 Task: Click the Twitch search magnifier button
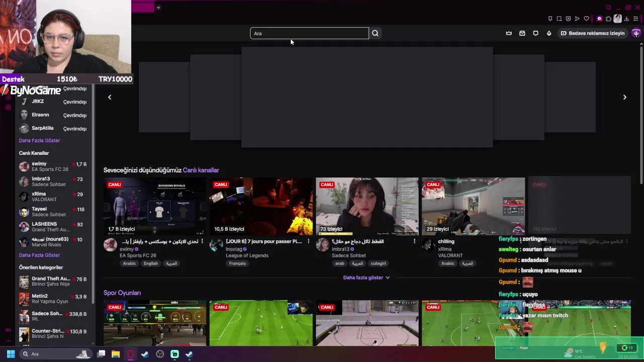[x=375, y=33]
